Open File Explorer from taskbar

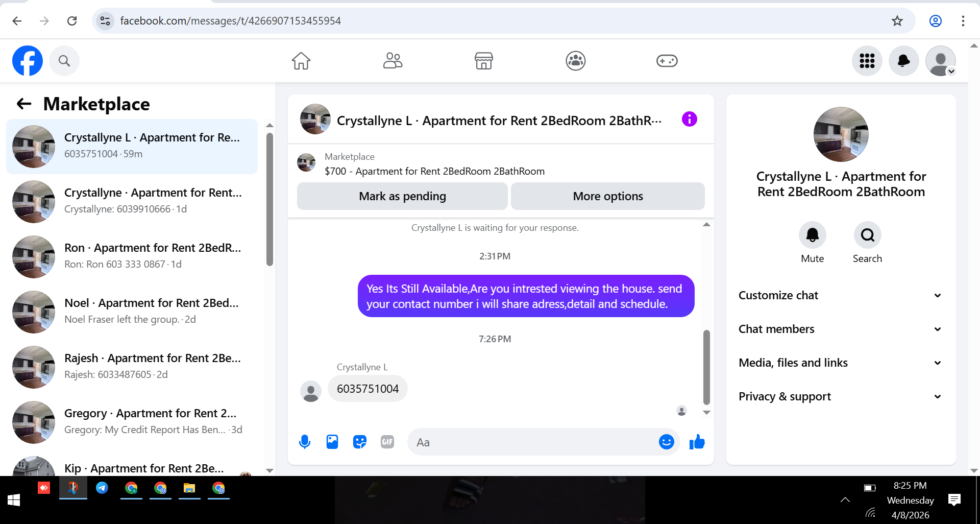189,488
